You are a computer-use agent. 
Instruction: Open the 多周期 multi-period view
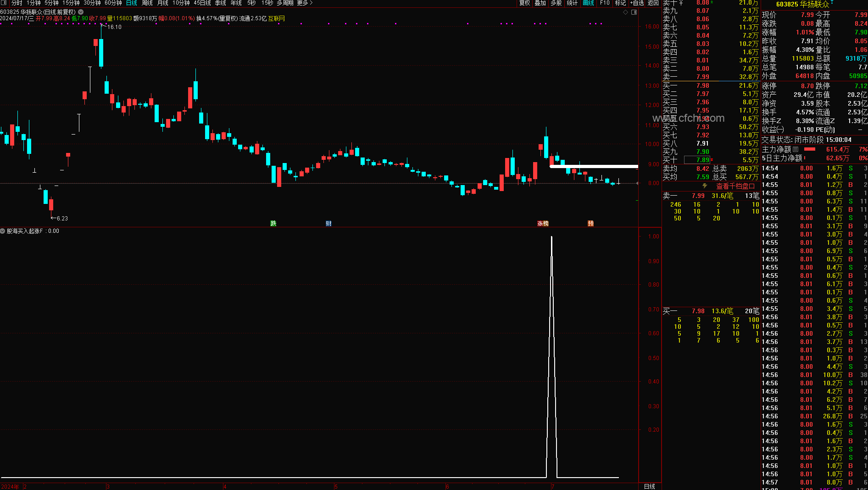285,3
